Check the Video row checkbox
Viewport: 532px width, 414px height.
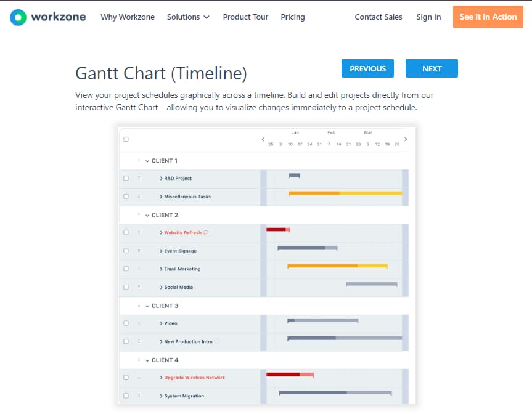click(126, 323)
